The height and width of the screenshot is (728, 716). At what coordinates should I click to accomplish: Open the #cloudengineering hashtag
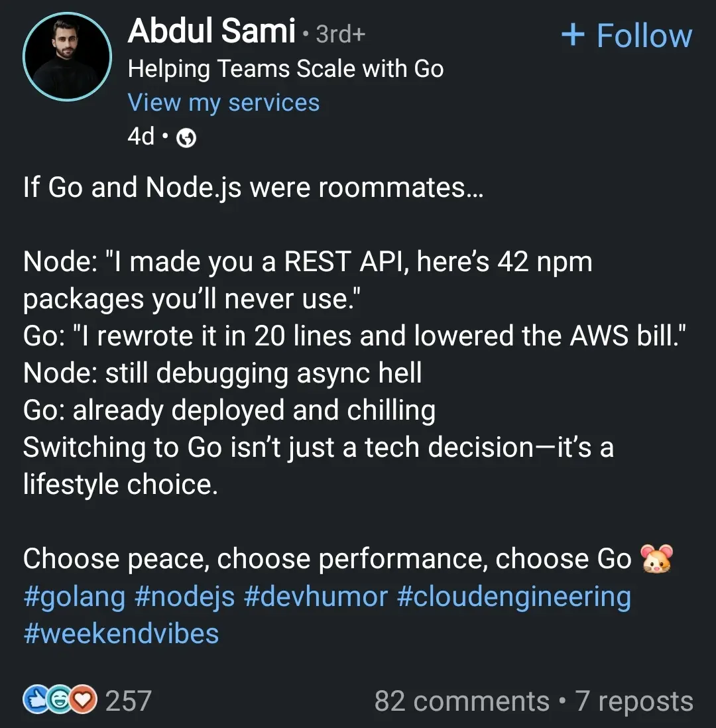(x=514, y=597)
